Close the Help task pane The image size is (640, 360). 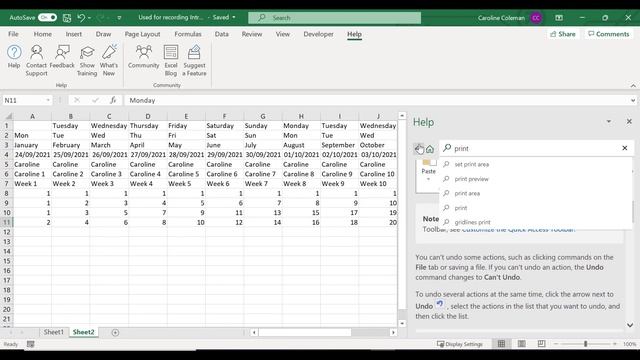(629, 122)
